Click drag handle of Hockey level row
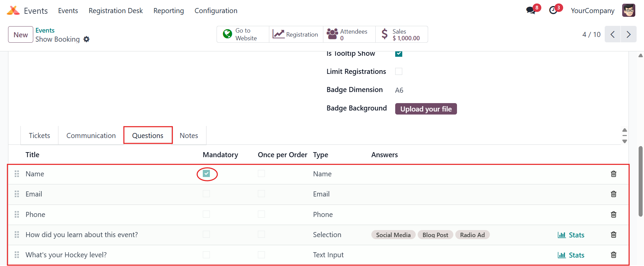Screen dimensions: 644x266 (17, 255)
